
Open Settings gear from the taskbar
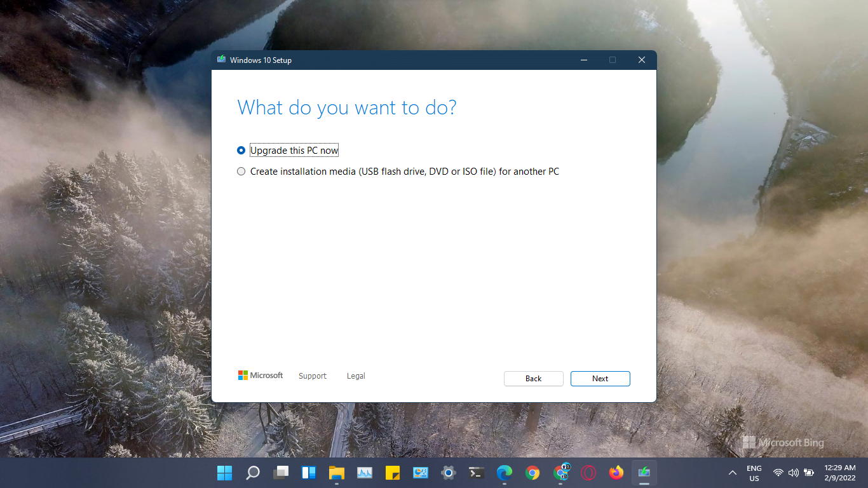(448, 473)
